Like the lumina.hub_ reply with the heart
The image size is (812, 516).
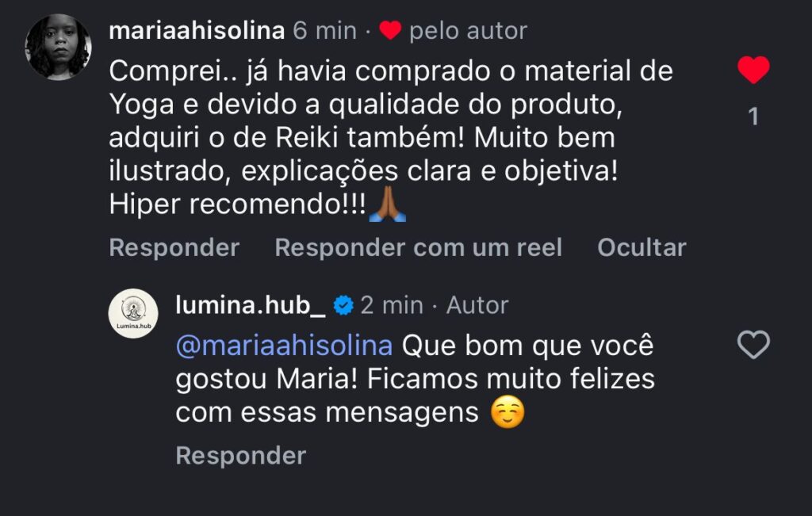pyautogui.click(x=753, y=345)
